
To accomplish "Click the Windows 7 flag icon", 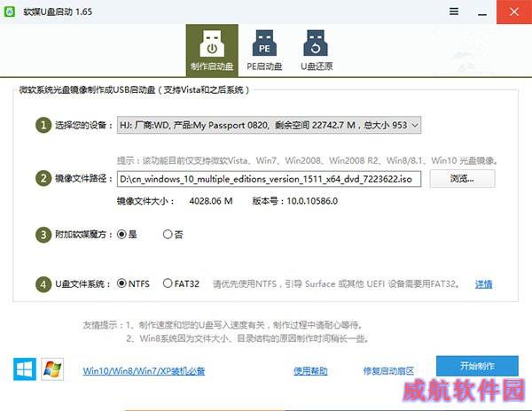I will tap(52, 369).
